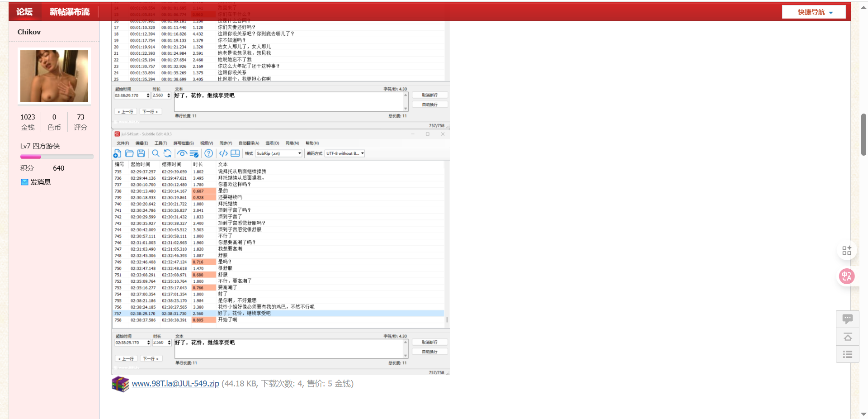Click 上一行 button in the lower edit panel
868x419 pixels.
point(126,358)
